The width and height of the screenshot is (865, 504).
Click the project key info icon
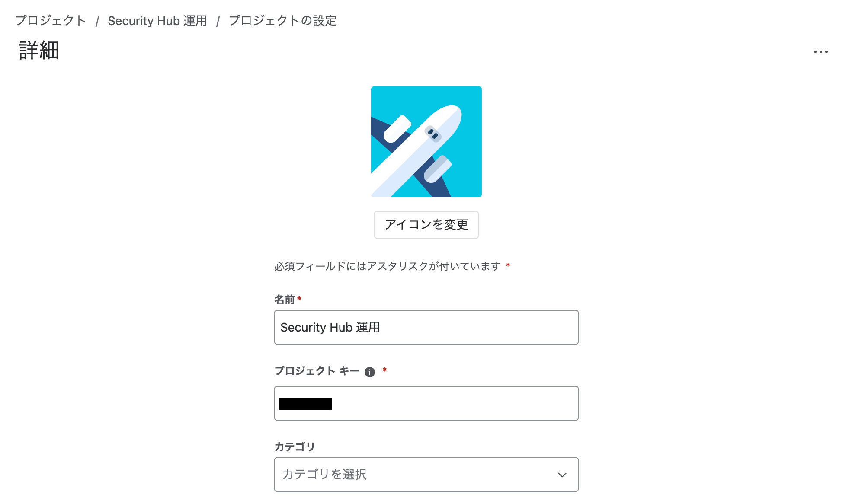click(x=370, y=372)
